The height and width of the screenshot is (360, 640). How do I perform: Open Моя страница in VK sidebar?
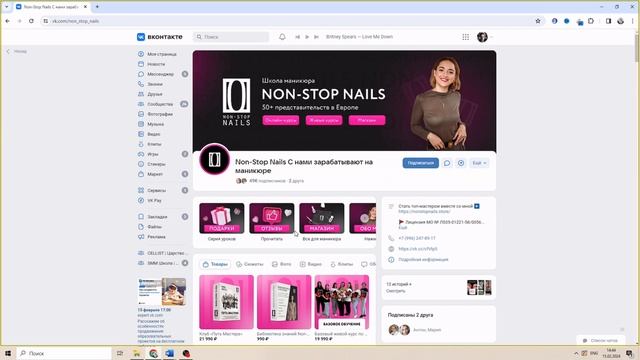[162, 54]
